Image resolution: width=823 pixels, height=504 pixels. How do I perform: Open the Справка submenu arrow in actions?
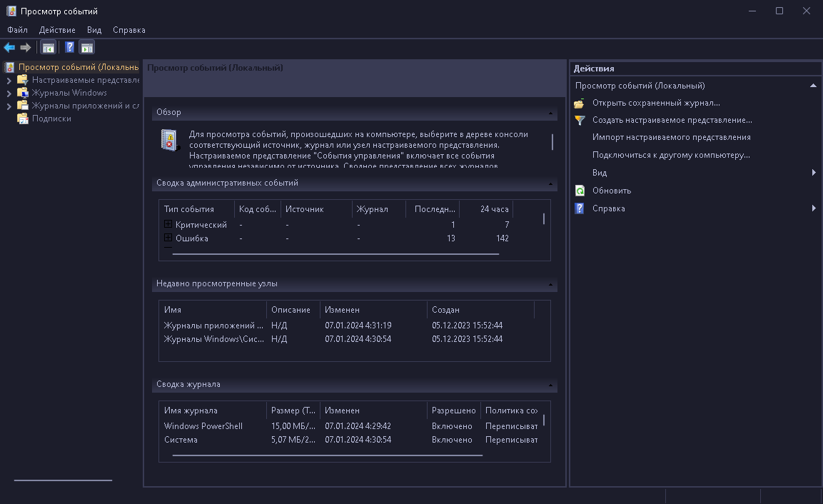[x=814, y=208]
